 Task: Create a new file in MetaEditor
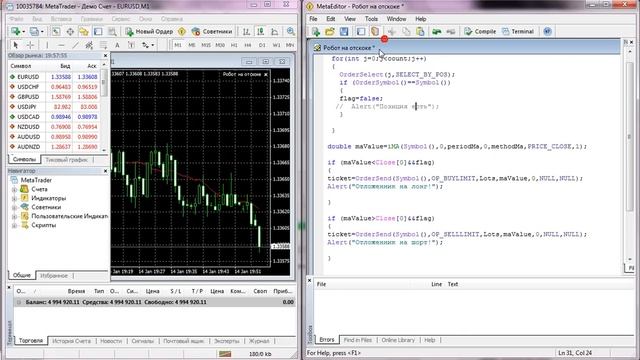pos(316,31)
